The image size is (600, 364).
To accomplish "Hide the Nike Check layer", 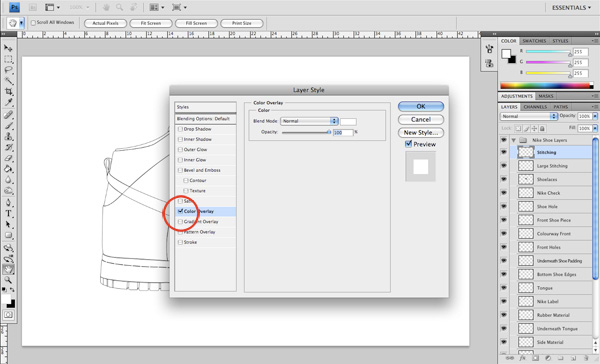I will (x=504, y=193).
